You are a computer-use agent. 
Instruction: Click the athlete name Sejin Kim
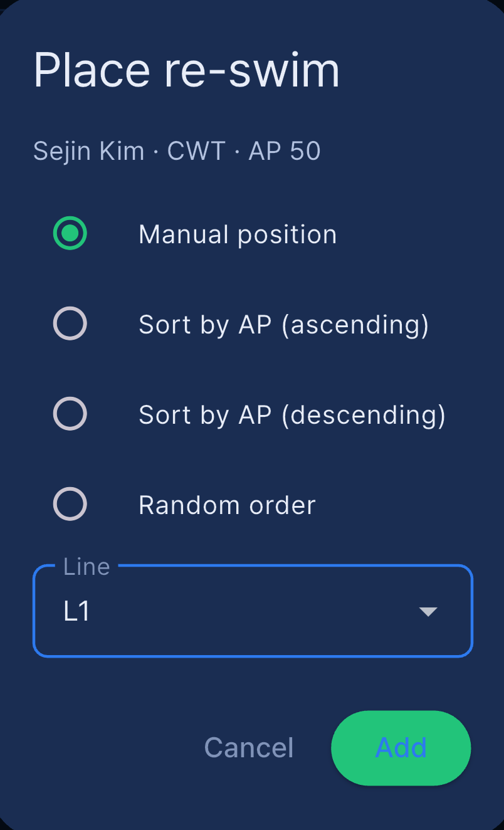point(88,152)
